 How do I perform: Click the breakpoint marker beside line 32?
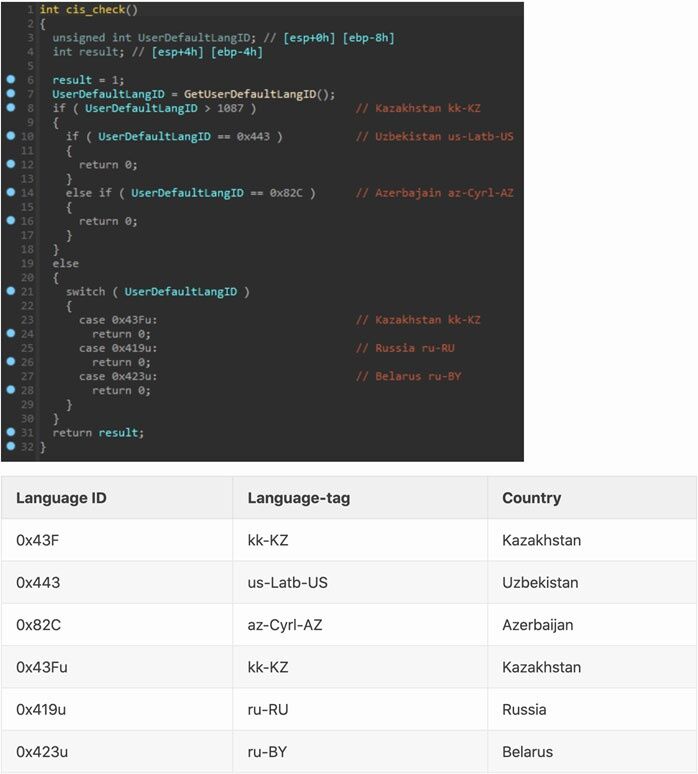tap(11, 446)
